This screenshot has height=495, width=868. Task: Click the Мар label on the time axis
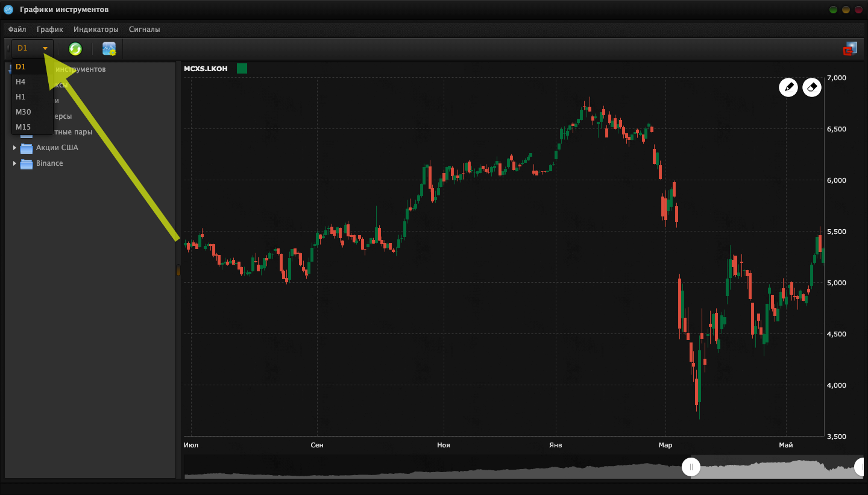665,445
